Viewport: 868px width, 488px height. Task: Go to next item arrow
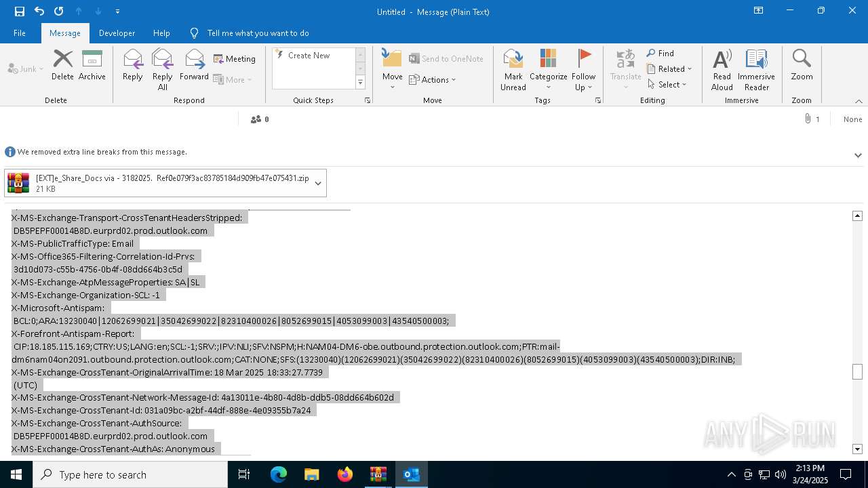tap(98, 12)
